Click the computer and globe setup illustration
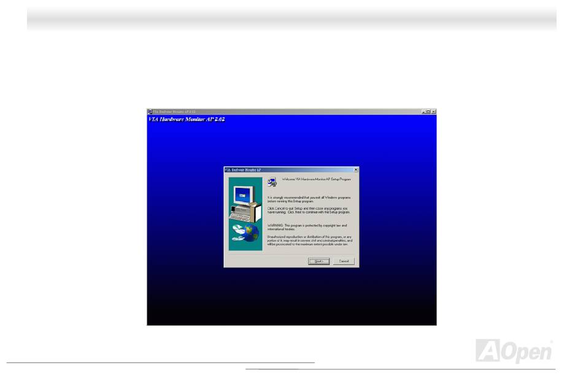The width and height of the screenshot is (583, 392). point(245,213)
